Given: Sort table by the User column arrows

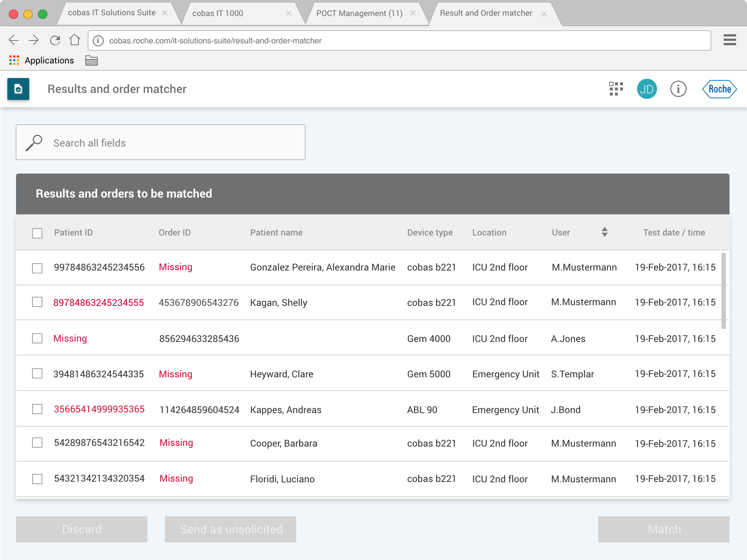Looking at the screenshot, I should [x=604, y=232].
